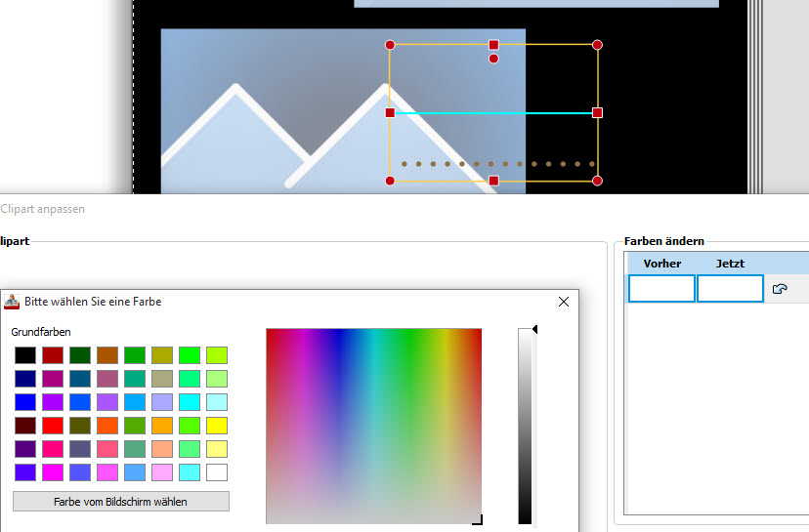Pick the peach swatch in fifth row

(x=162, y=449)
